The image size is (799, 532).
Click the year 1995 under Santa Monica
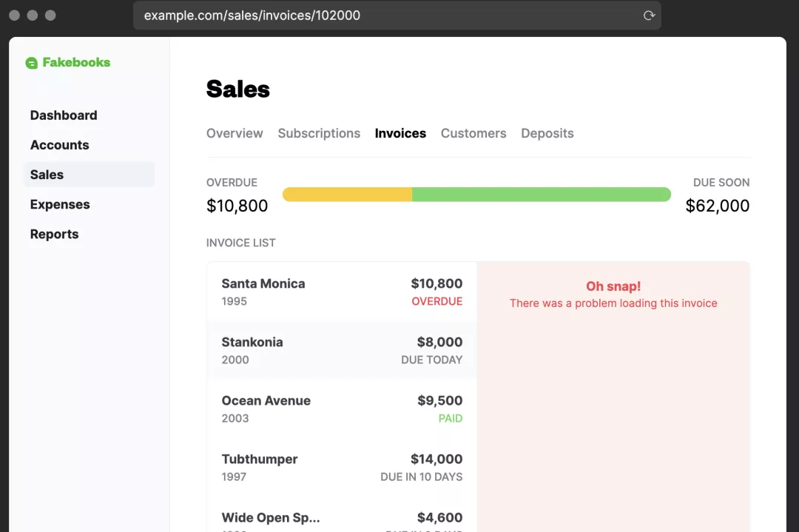click(235, 301)
